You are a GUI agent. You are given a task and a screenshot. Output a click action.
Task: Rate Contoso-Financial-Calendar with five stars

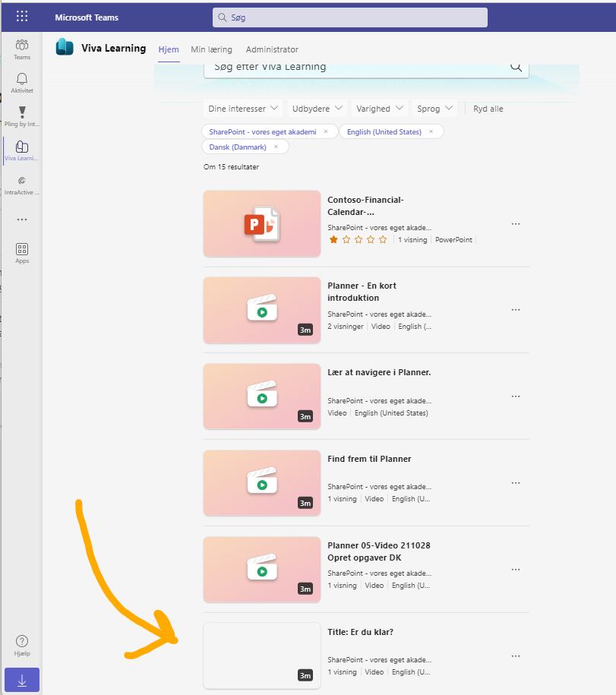[383, 240]
